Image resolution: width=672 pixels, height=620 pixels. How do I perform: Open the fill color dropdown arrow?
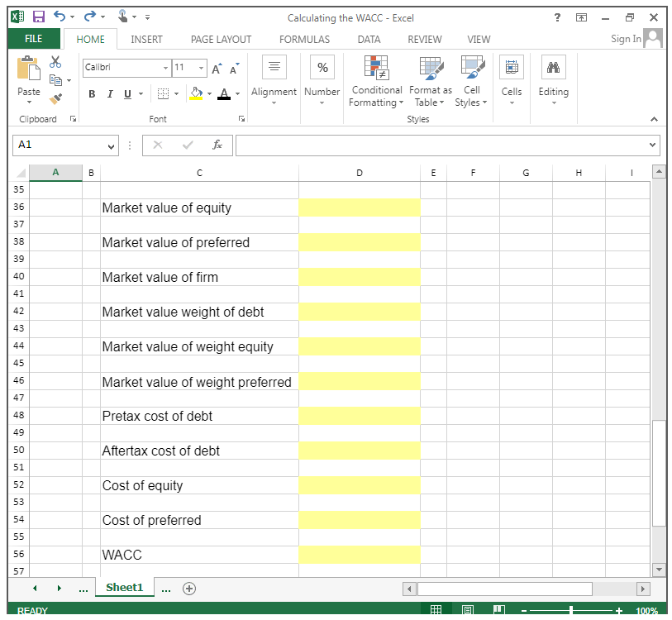(x=210, y=94)
